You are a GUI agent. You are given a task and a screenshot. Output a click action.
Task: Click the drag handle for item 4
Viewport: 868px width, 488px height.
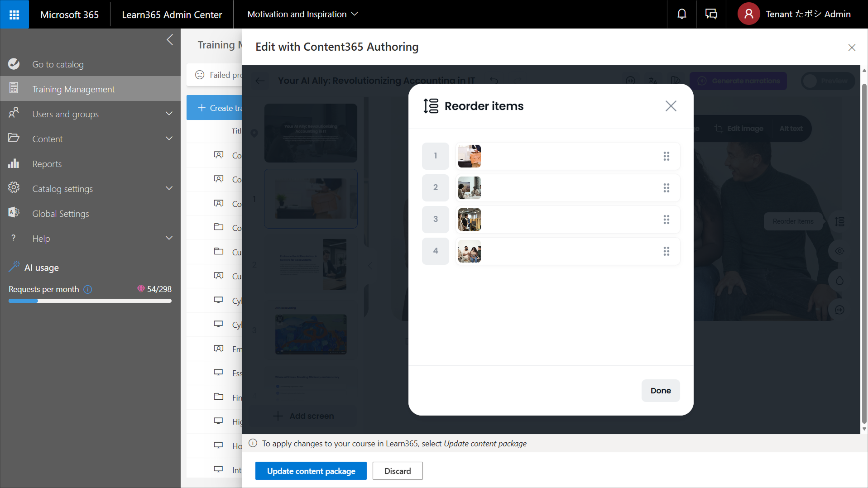pyautogui.click(x=666, y=251)
